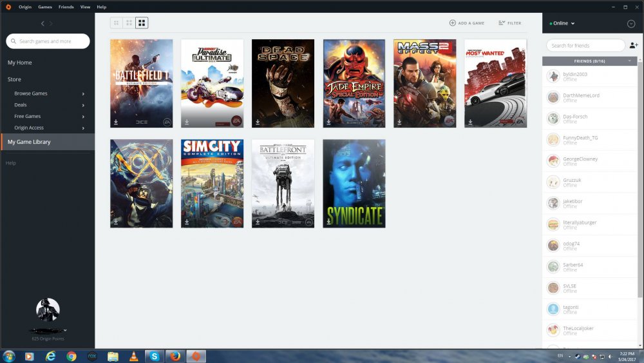644x363 pixels.
Task: Open Need for Speed Most Wanted tile
Action: pos(496,83)
